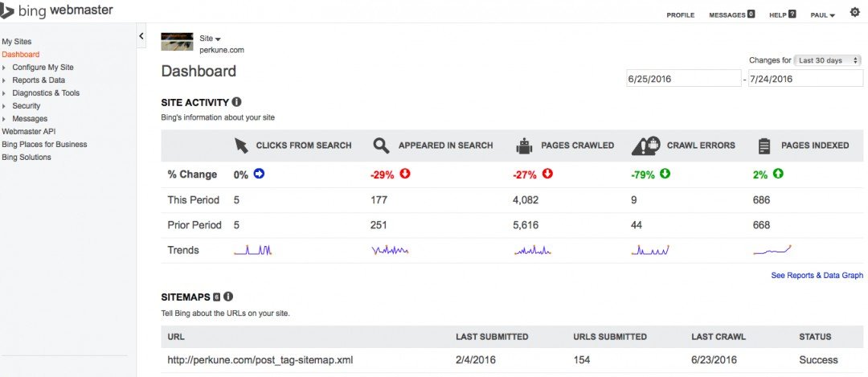Click the Clicks From Search cursor icon
868x377 pixels.
[241, 145]
